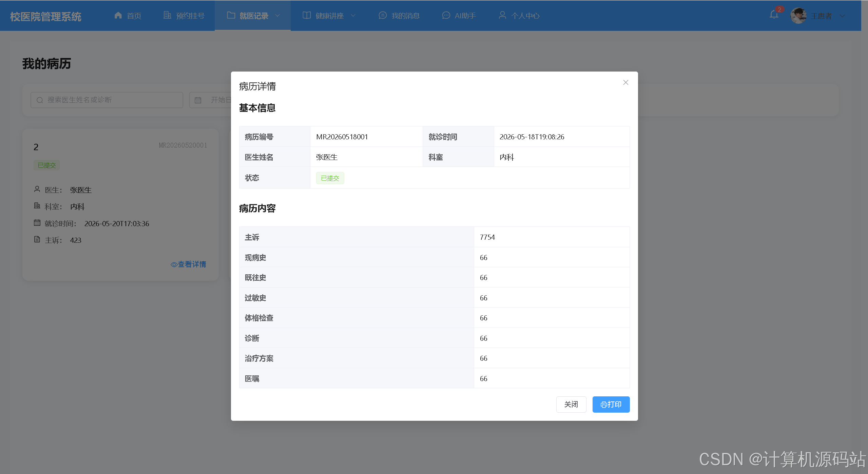Image resolution: width=868 pixels, height=474 pixels.
Task: Click the calendar icon beside 就诊时间 on card
Action: coord(37,223)
